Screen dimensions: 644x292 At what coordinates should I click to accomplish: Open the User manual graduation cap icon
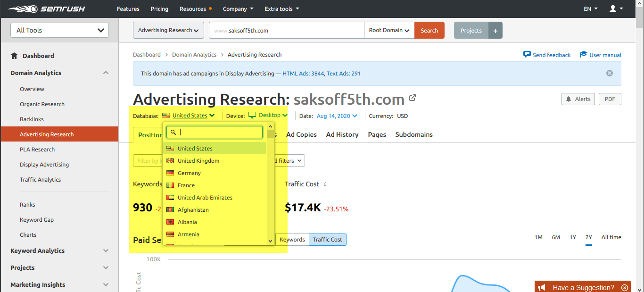[583, 54]
